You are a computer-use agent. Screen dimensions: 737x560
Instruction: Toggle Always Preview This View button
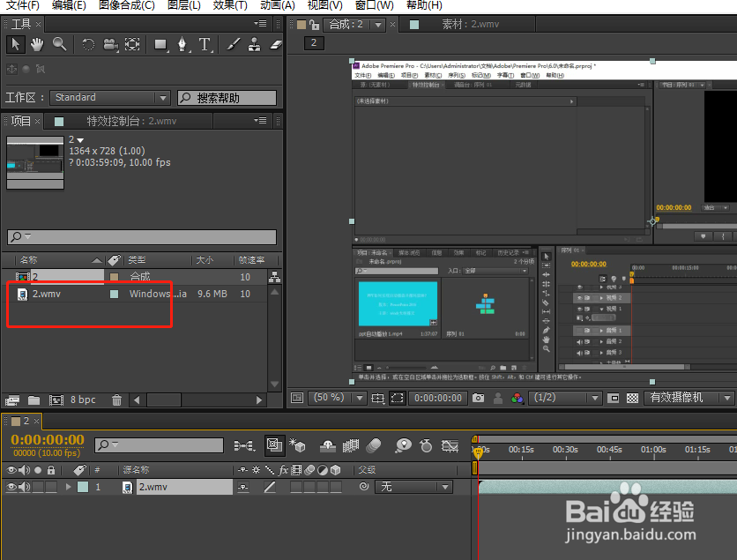click(x=297, y=399)
